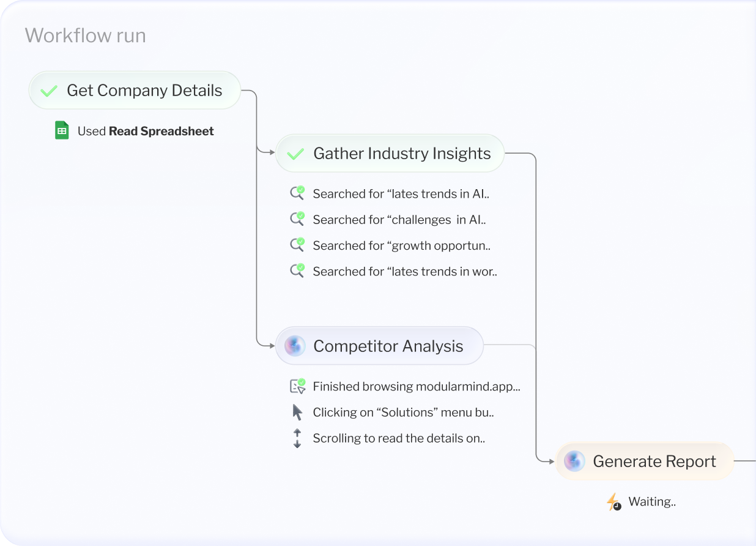Click the search icon beside "lates trends in wor.."
This screenshot has width=756, height=546.
click(298, 271)
